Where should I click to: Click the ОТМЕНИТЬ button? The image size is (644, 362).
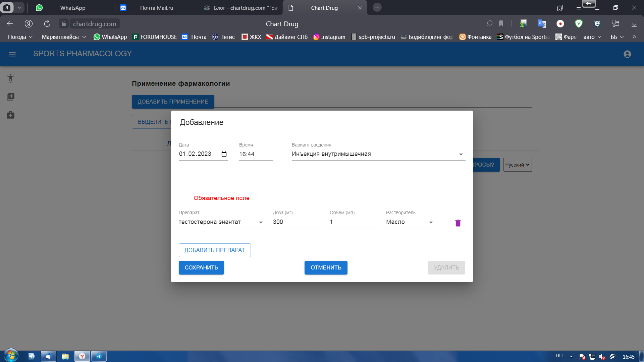326,267
